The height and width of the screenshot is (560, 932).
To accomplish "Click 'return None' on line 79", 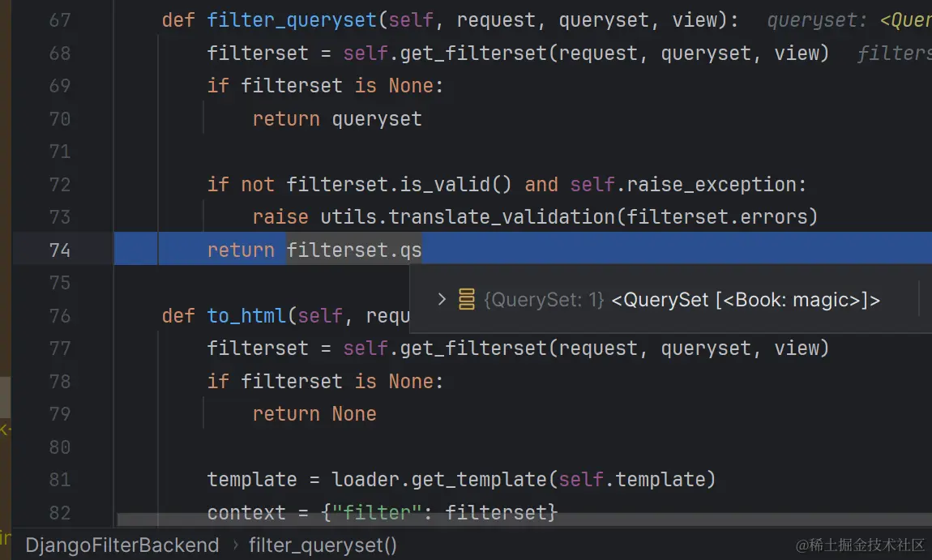I will 314,414.
